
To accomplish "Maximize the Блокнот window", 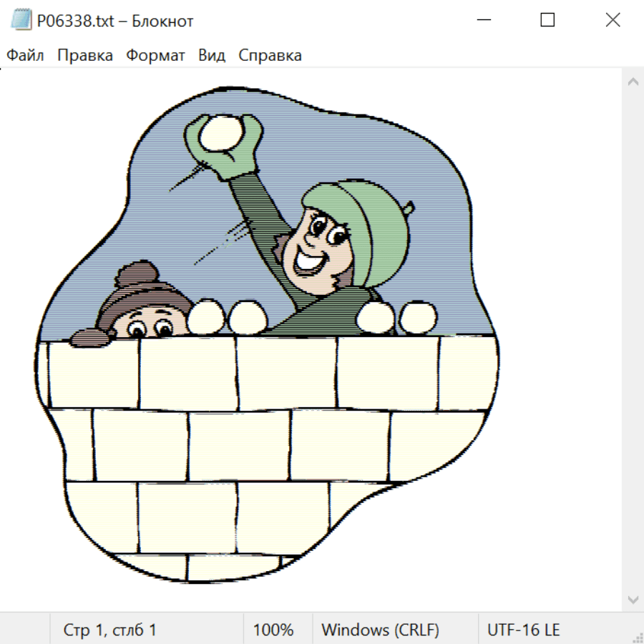I will [x=547, y=21].
